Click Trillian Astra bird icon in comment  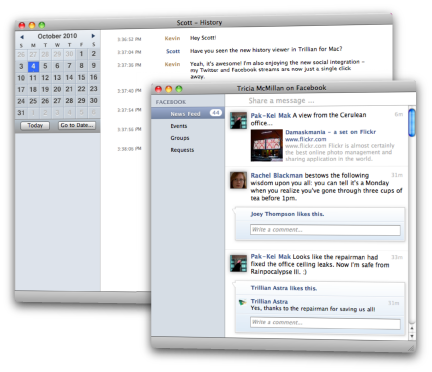tap(242, 302)
